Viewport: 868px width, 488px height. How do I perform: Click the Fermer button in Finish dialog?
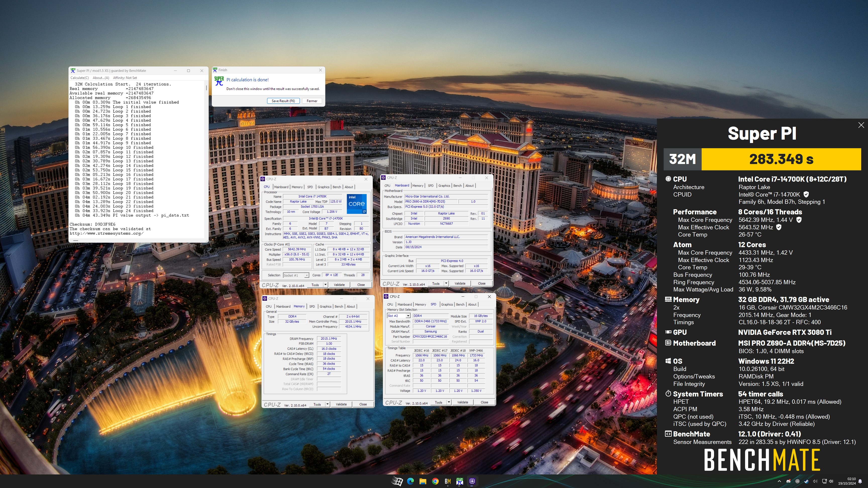tap(312, 101)
